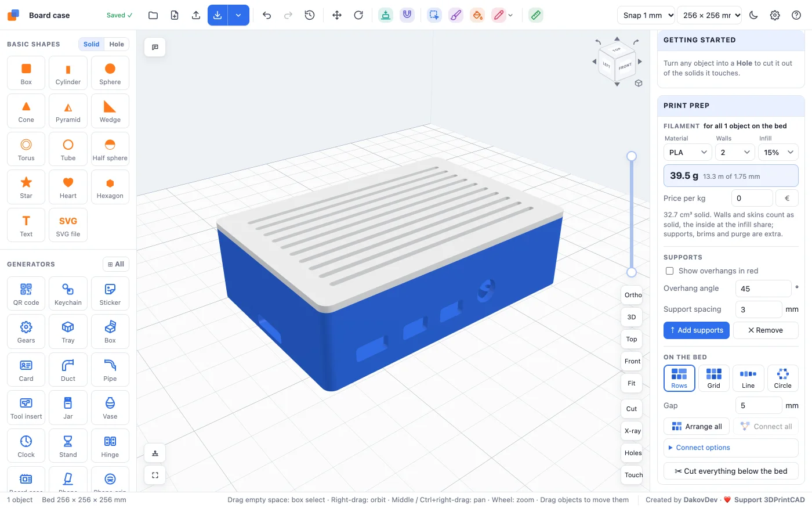The height and width of the screenshot is (508, 812).
Task: Click the Overhang angle input field
Action: [763, 289]
